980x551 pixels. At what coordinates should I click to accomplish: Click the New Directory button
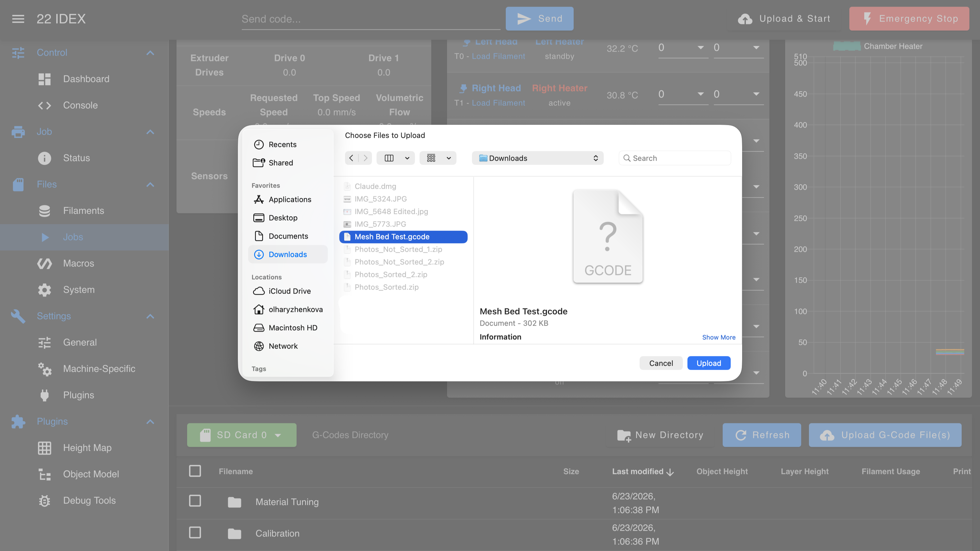point(660,435)
